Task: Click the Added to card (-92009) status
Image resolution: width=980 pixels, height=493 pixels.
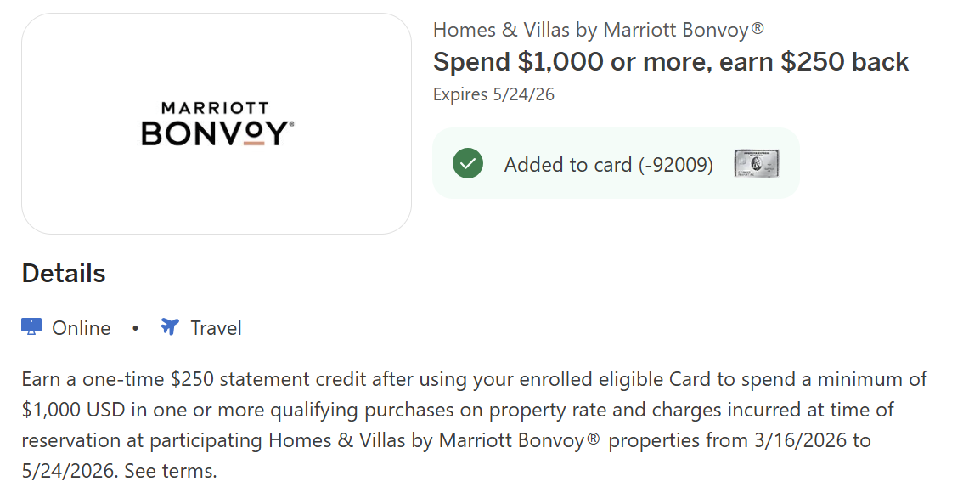Action: click(608, 164)
